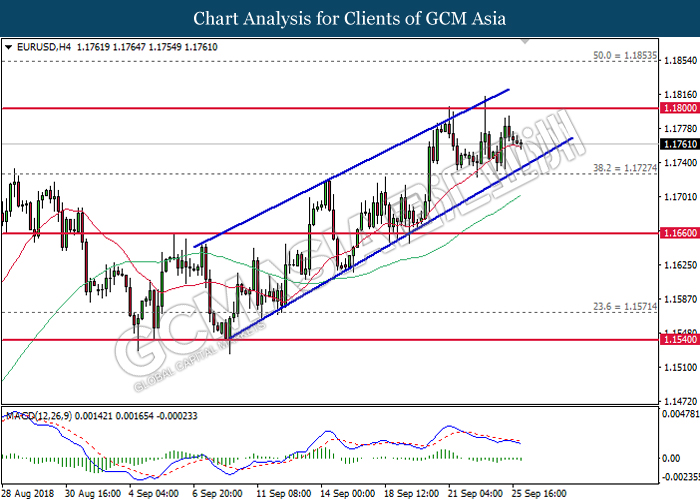Image resolution: width=700 pixels, height=500 pixels.
Task: Click the triangle before EURUSD,H4
Action: point(9,47)
